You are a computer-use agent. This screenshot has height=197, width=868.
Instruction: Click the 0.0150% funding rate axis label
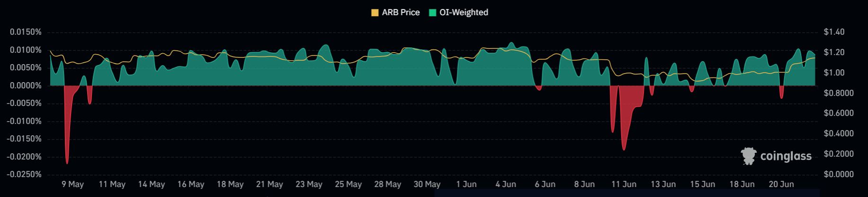26,32
